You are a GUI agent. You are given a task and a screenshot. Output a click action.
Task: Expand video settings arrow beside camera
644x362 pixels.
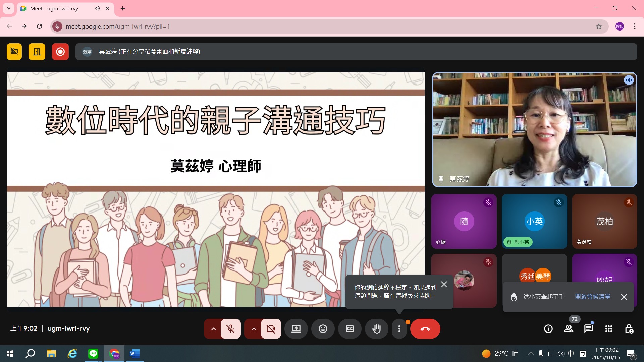coord(254,329)
